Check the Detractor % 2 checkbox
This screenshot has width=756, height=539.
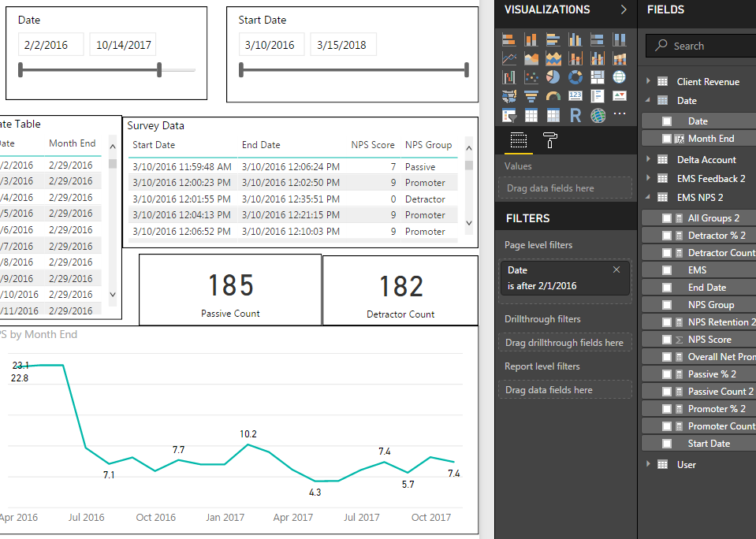[667, 236]
